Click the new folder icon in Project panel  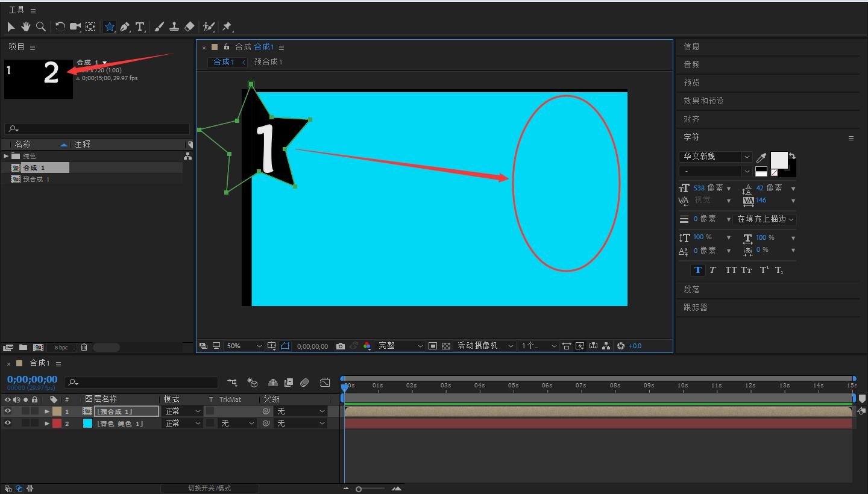[23, 347]
